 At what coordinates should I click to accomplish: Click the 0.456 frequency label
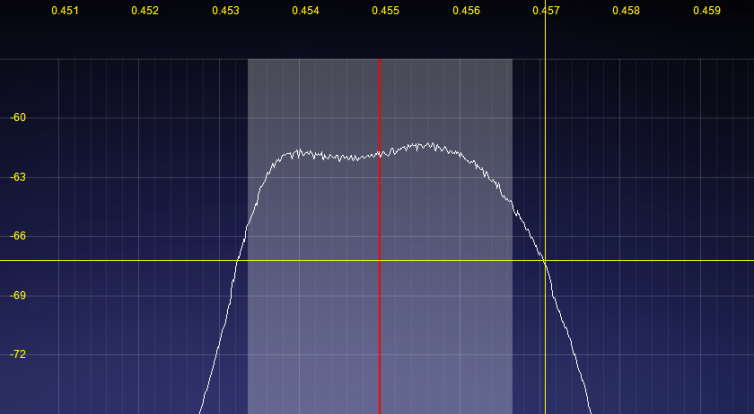coord(466,11)
